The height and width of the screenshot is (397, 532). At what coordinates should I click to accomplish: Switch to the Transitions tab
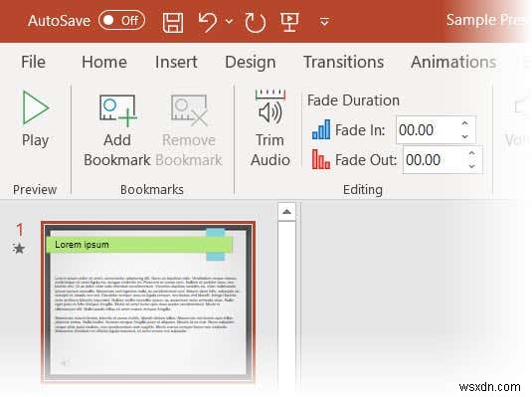(343, 62)
